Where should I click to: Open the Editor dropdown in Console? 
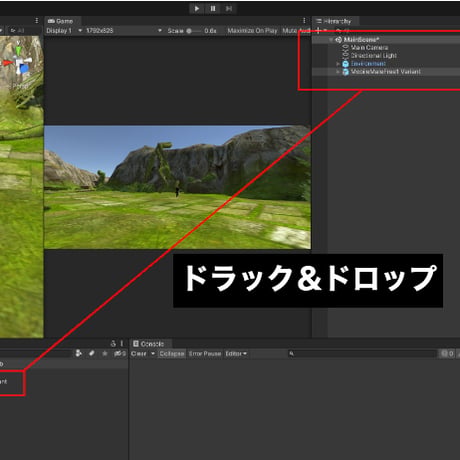click(236, 354)
